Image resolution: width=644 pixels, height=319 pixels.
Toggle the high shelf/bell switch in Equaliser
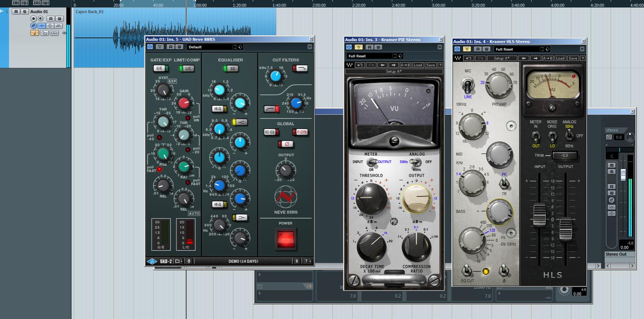(240, 122)
